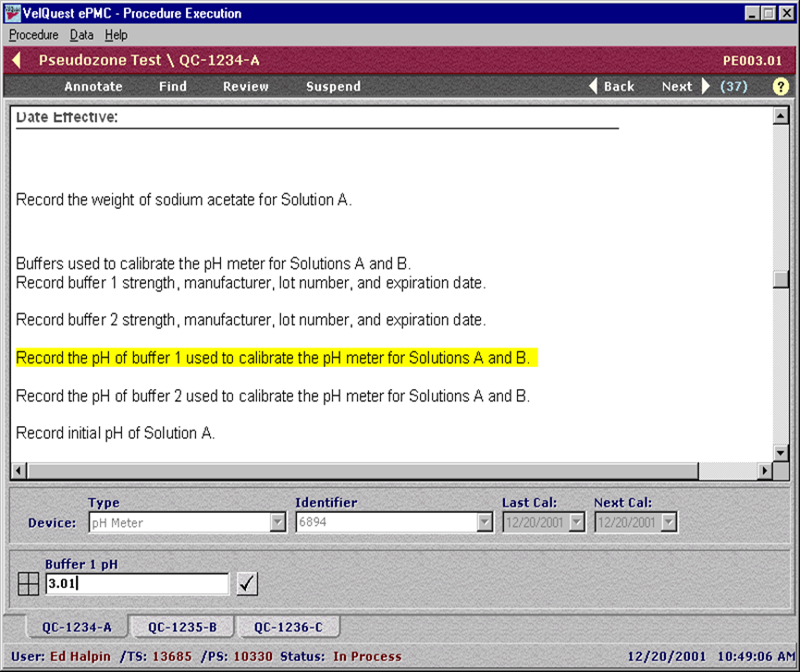Viewport: 800px width, 672px height.
Task: Click the Suspend button
Action: (x=333, y=86)
